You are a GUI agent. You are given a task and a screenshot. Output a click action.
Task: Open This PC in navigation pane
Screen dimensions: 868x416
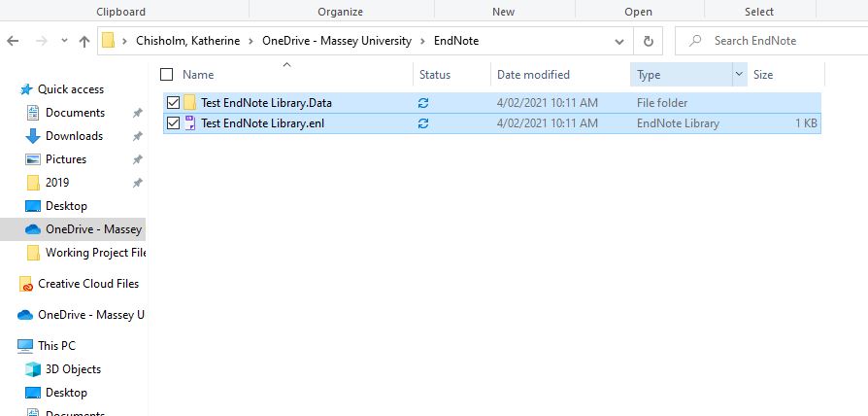[56, 346]
